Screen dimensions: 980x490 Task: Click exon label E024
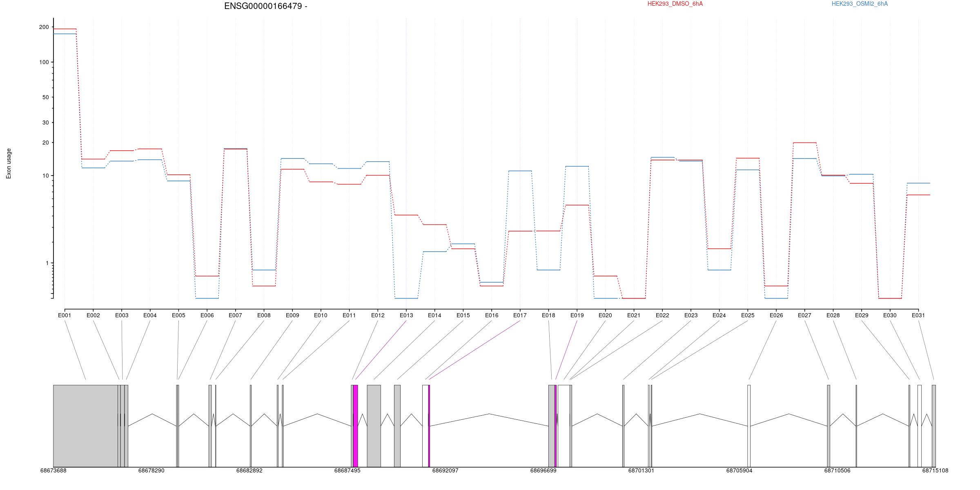(x=719, y=315)
